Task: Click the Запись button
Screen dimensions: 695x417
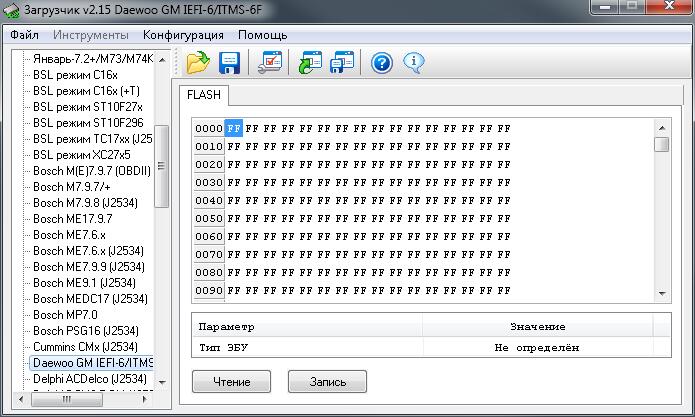Action: [x=328, y=382]
